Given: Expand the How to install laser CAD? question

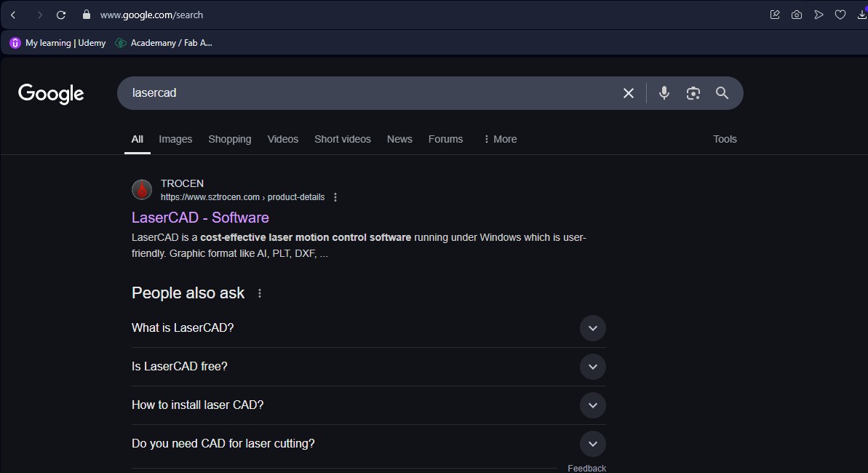Looking at the screenshot, I should 369,405.
